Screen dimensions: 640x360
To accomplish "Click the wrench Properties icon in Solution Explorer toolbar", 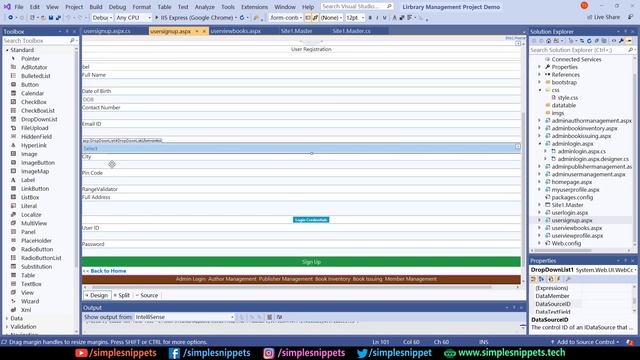I will coord(621,41).
